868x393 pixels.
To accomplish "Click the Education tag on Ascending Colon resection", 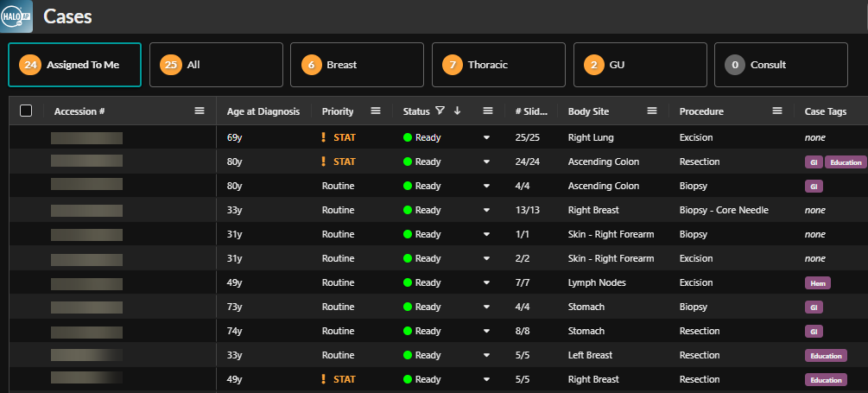I will coord(846,162).
